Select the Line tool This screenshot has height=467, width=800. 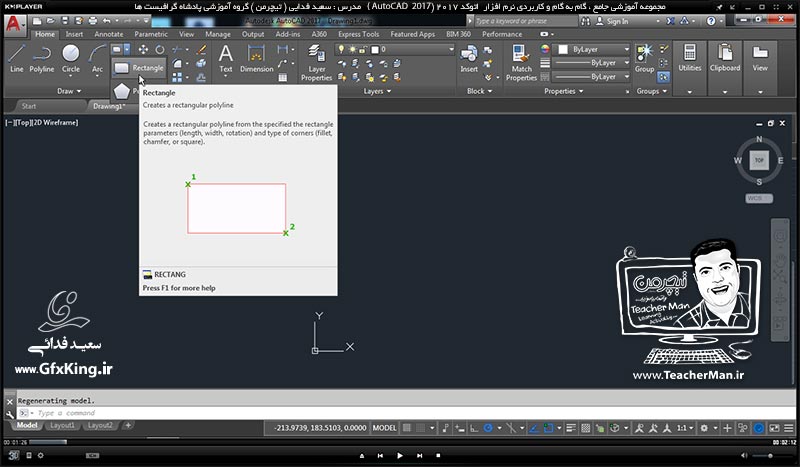pos(16,59)
